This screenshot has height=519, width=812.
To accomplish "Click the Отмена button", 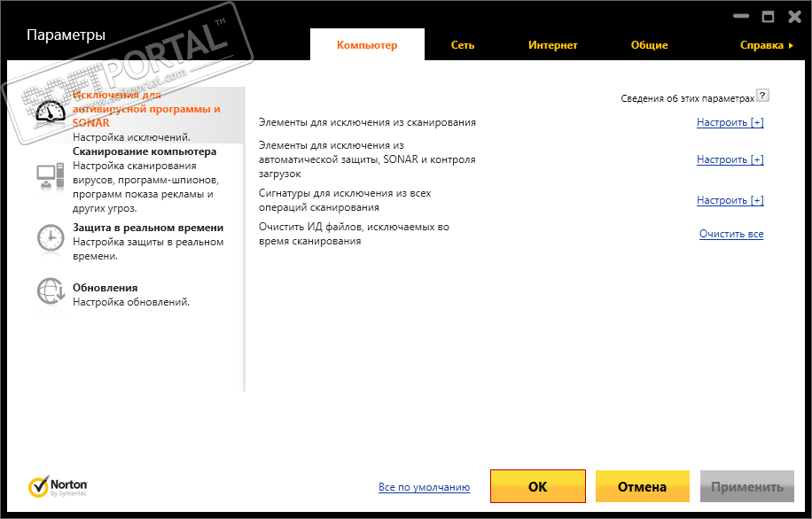I will (642, 486).
